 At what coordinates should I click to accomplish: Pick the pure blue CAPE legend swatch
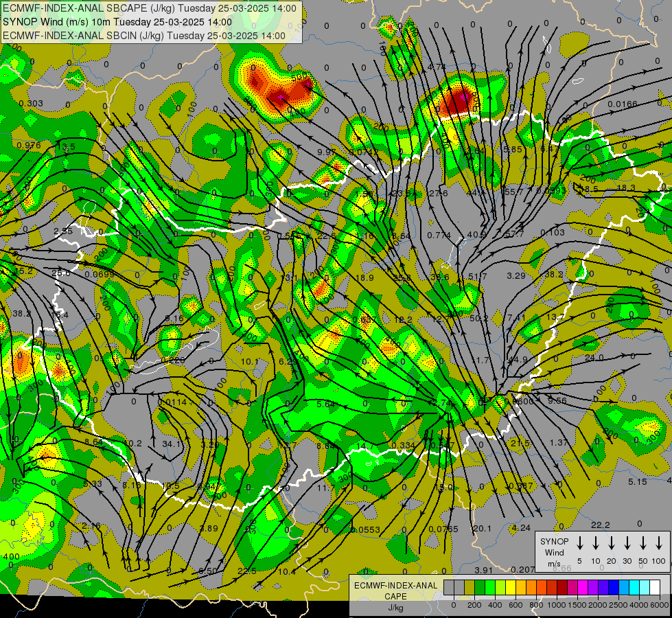pyautogui.click(x=613, y=587)
